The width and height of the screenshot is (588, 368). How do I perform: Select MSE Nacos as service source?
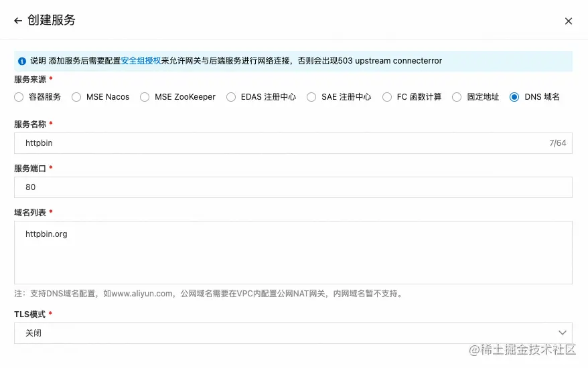coord(76,97)
